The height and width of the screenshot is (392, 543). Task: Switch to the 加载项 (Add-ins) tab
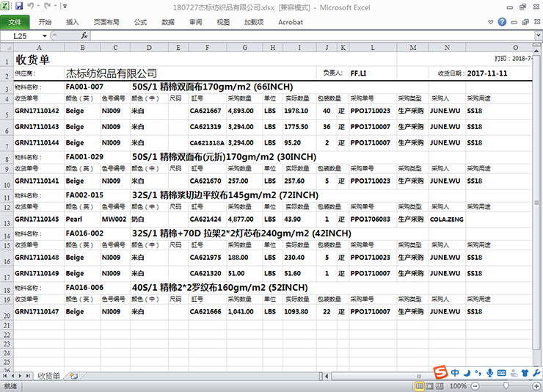tap(254, 22)
